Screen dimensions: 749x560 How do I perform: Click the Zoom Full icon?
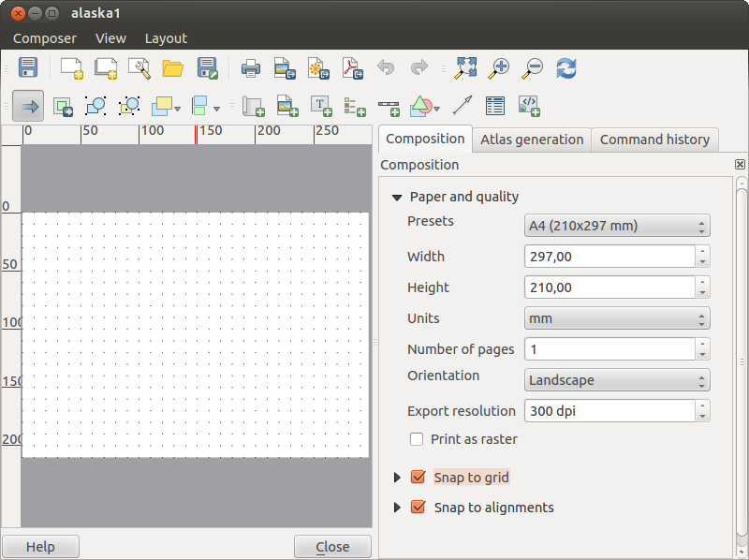click(x=465, y=67)
